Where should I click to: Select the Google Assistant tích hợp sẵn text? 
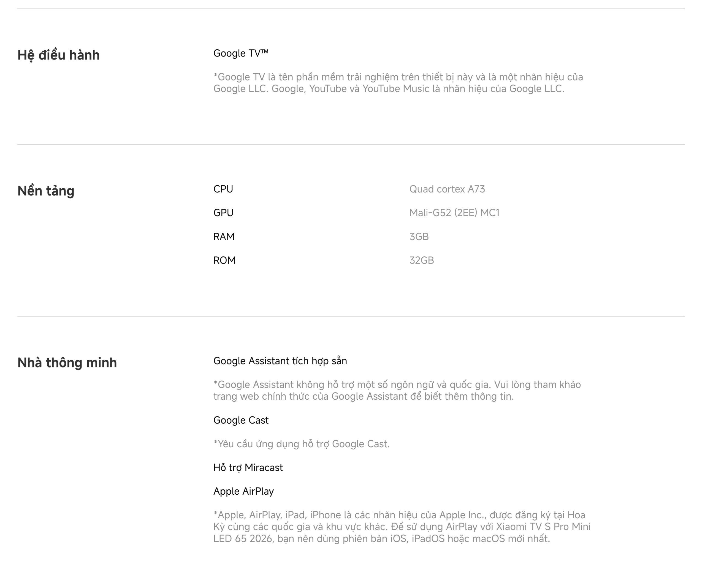(x=280, y=361)
